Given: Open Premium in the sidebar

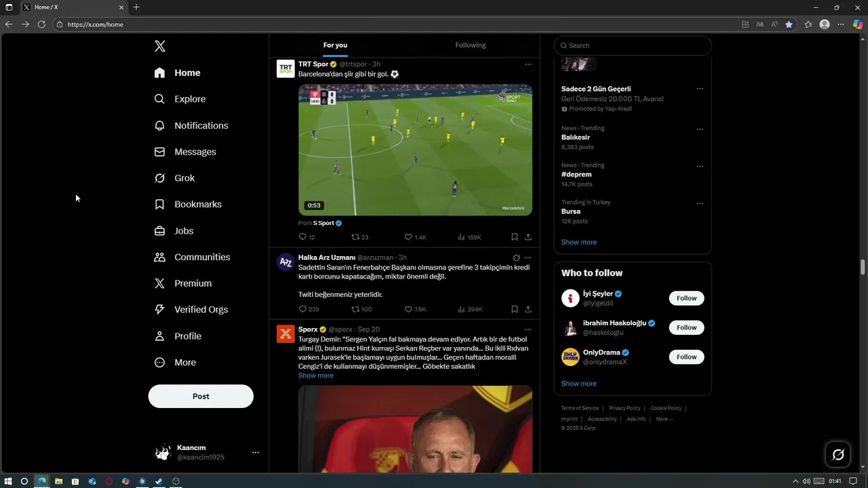Looking at the screenshot, I should [x=183, y=283].
